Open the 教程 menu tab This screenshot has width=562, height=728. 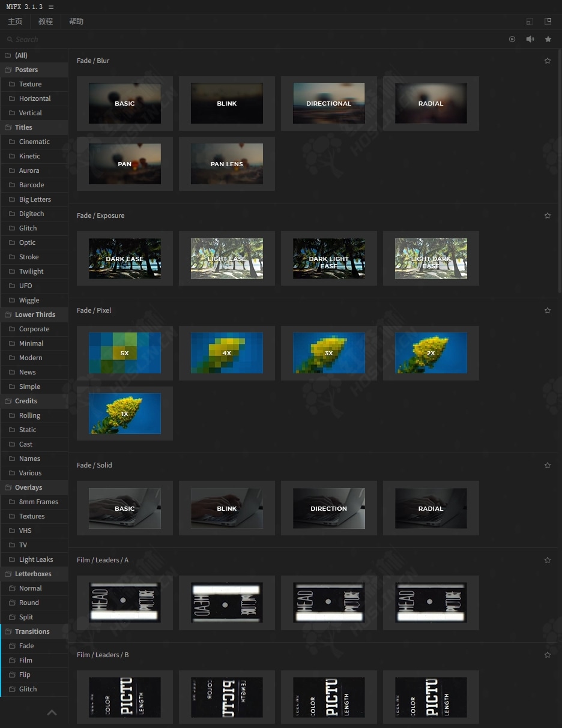46,22
